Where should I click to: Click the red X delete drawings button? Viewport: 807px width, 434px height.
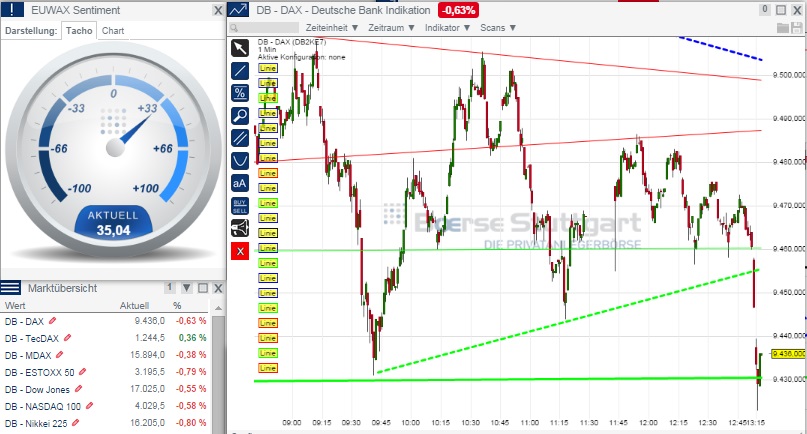click(240, 251)
